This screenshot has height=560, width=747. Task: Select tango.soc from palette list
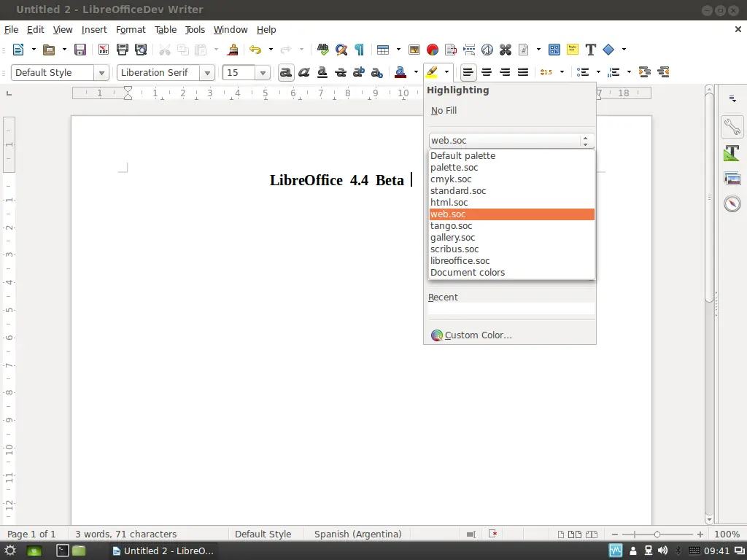point(511,226)
